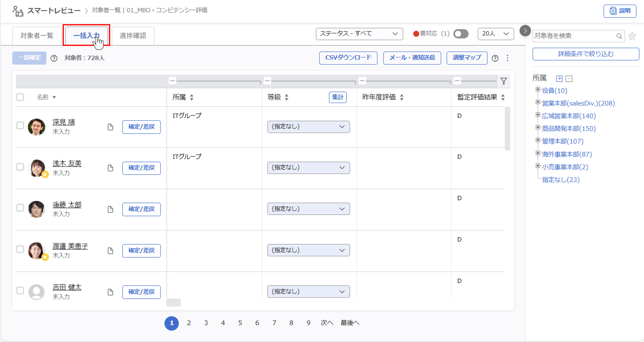Image resolution: width=644 pixels, height=342 pixels.
Task: Open the three-dot more options menu
Action: click(x=507, y=58)
